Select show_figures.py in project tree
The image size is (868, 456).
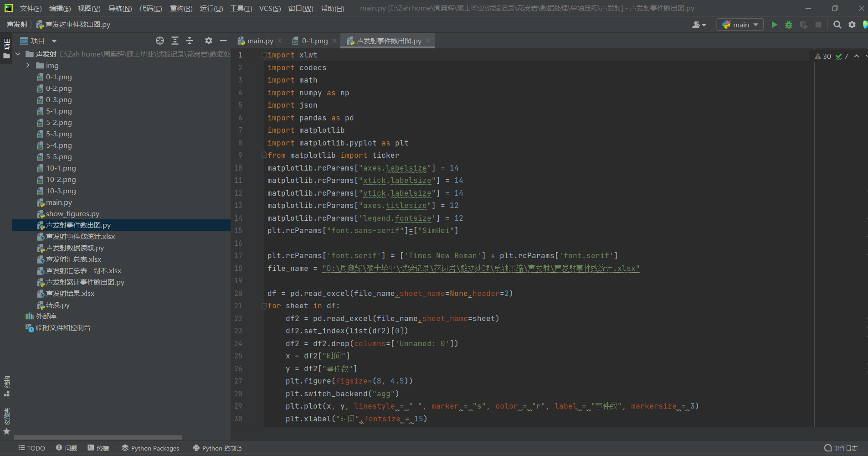[72, 214]
